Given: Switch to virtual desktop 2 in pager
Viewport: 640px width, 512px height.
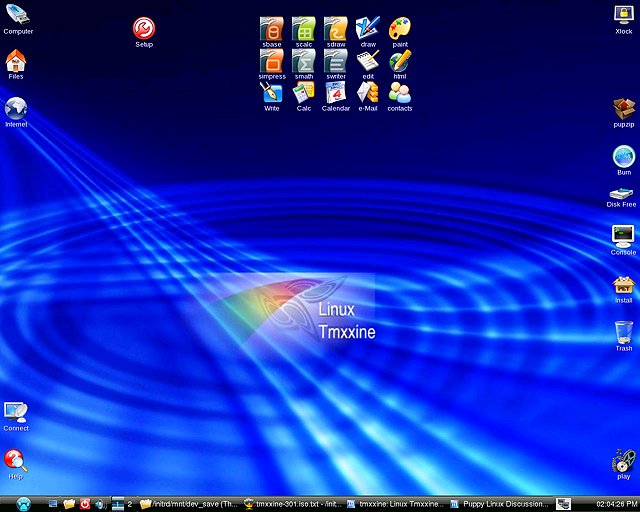Looking at the screenshot, I should 130,504.
